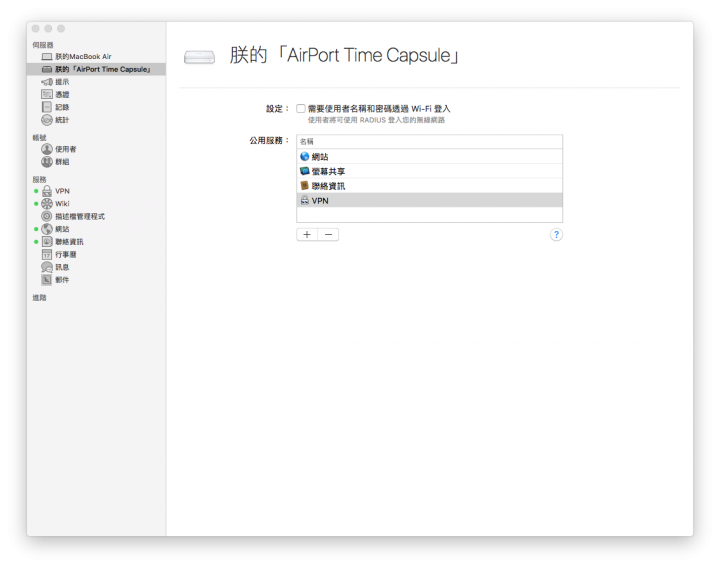Open 憑證 certificates in sidebar
The image size is (720, 568).
55,95
